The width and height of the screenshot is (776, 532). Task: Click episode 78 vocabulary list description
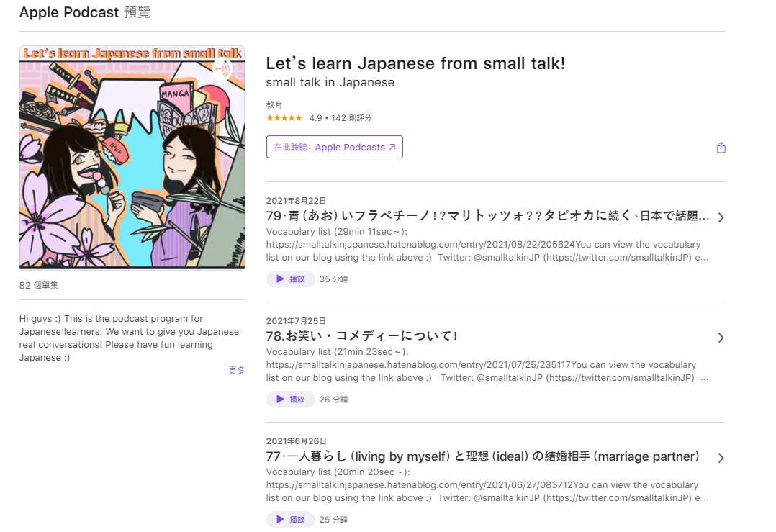487,365
